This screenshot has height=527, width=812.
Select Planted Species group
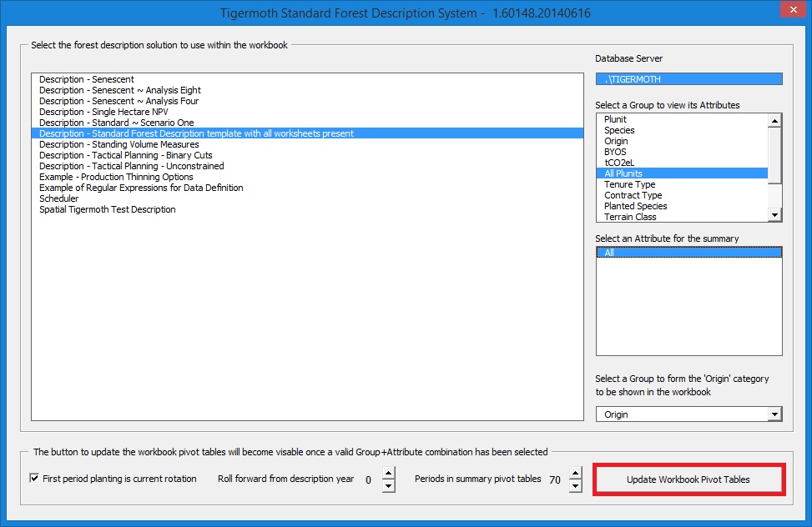pyautogui.click(x=682, y=207)
